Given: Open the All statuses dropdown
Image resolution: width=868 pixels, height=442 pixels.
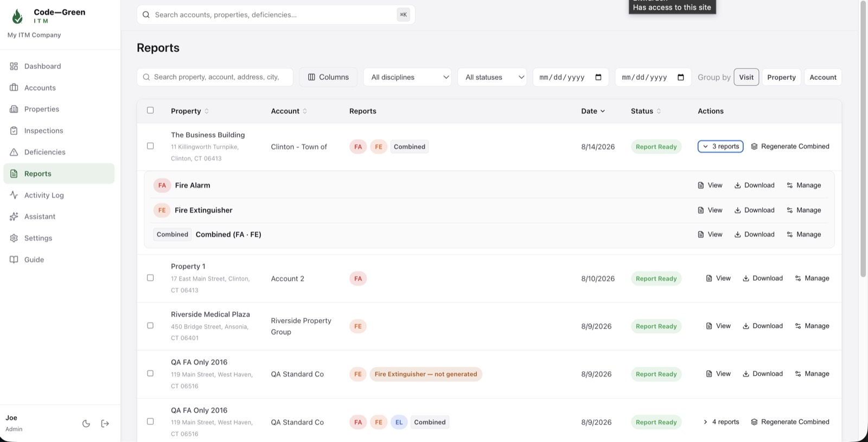Looking at the screenshot, I should 493,77.
